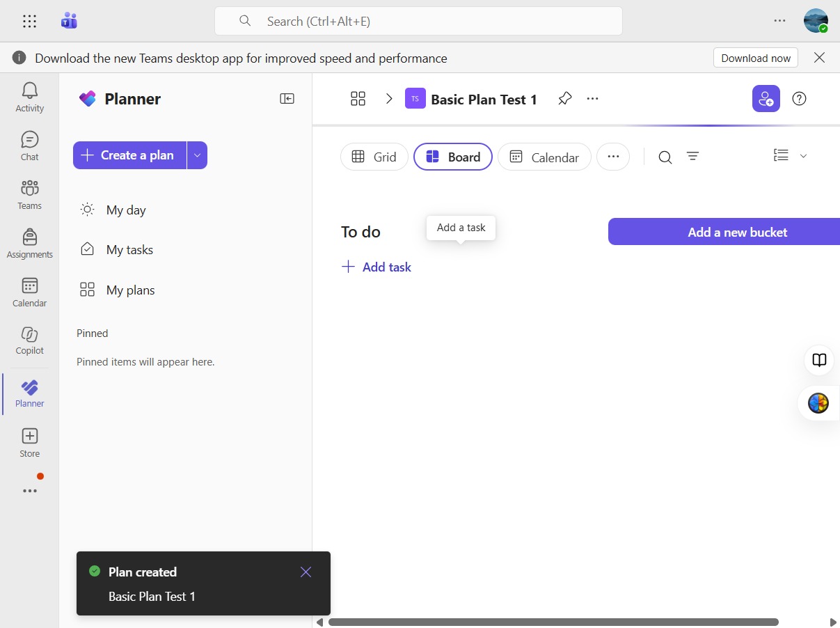Click Add a new bucket
Screen dimensions: 840x628
tap(724, 232)
